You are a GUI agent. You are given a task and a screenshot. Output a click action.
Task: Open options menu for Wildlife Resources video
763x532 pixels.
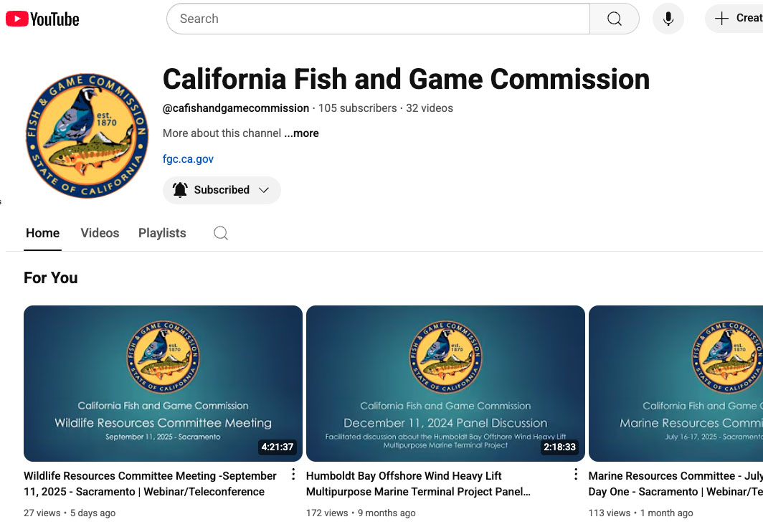coord(293,475)
